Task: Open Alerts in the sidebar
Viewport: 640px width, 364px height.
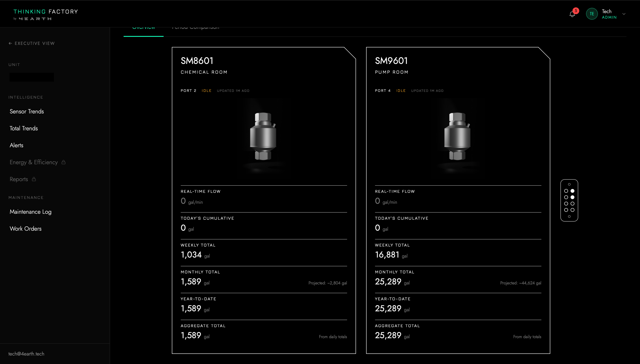Action: click(x=17, y=145)
